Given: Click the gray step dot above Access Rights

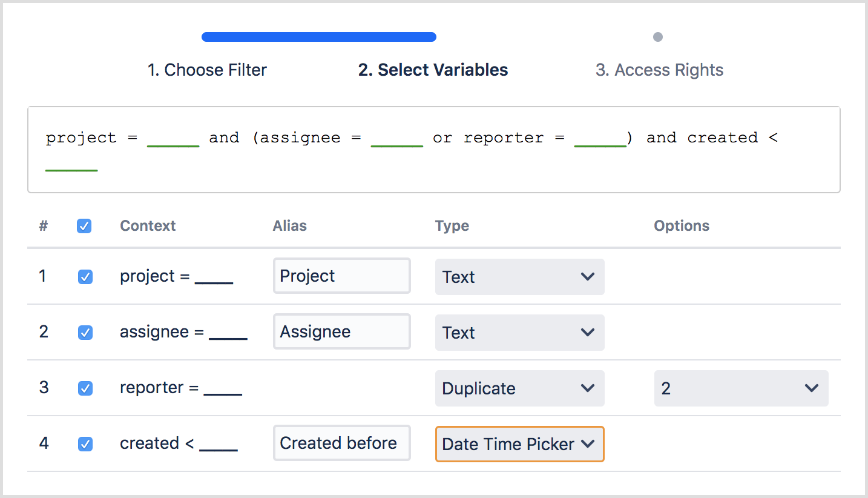Looking at the screenshot, I should (657, 37).
